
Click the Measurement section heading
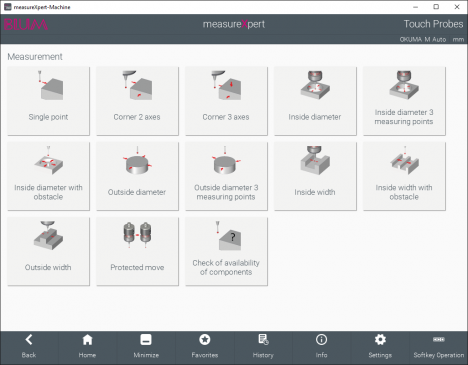[x=35, y=57]
